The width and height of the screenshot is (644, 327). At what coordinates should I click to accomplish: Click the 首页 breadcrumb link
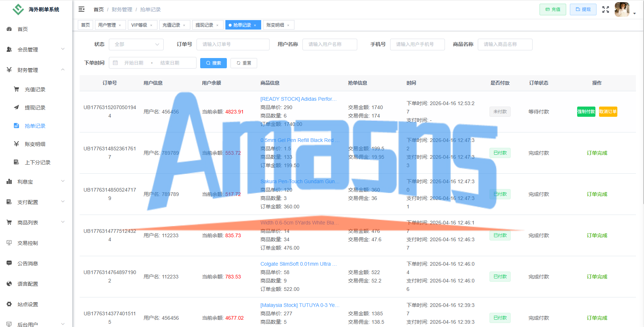pos(99,9)
